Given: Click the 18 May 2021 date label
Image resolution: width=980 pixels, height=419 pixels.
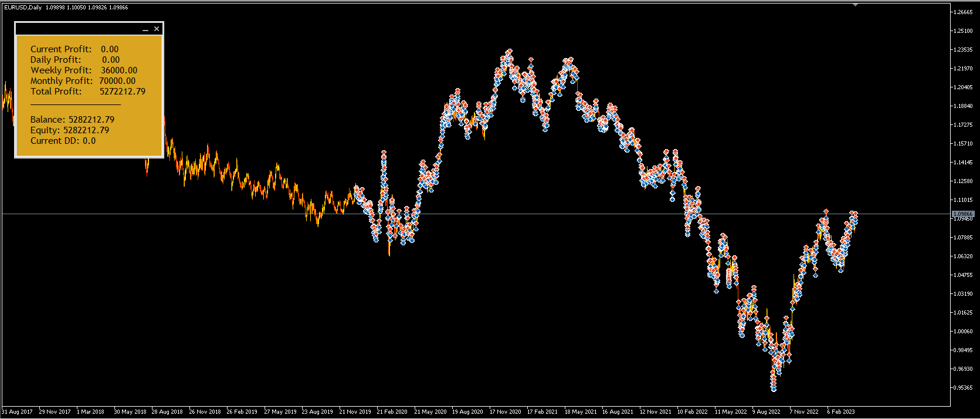Looking at the screenshot, I should coord(581,412).
